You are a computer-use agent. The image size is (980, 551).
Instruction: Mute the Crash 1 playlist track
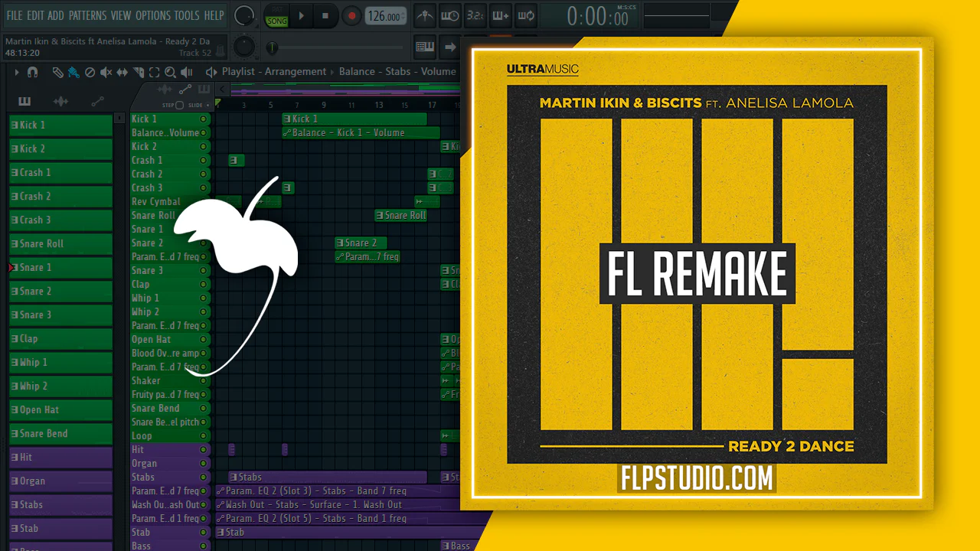click(204, 160)
